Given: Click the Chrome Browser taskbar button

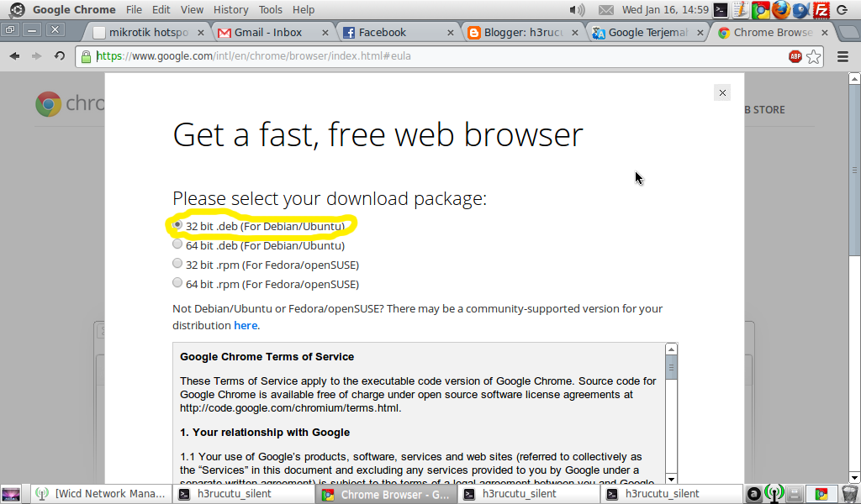Looking at the screenshot, I should [386, 494].
